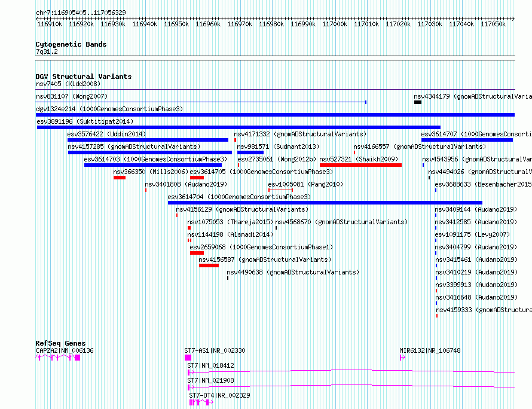Click the nsv3401808 (Audano2019) label
532x409 pixels.
[x=186, y=184]
